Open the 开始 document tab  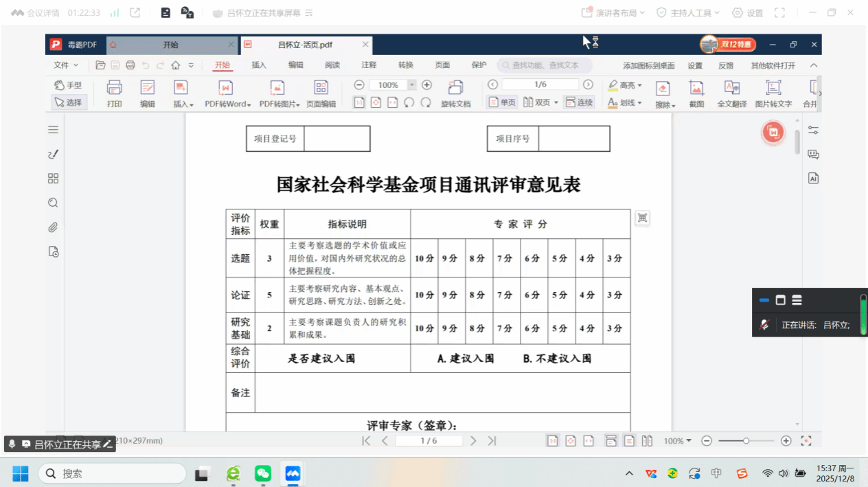[170, 45]
